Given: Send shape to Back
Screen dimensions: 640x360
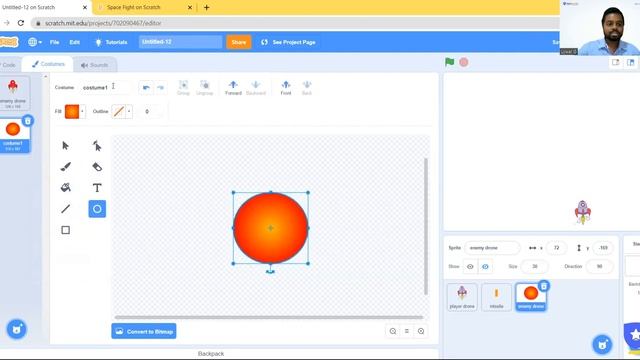Looking at the screenshot, I should [307, 87].
